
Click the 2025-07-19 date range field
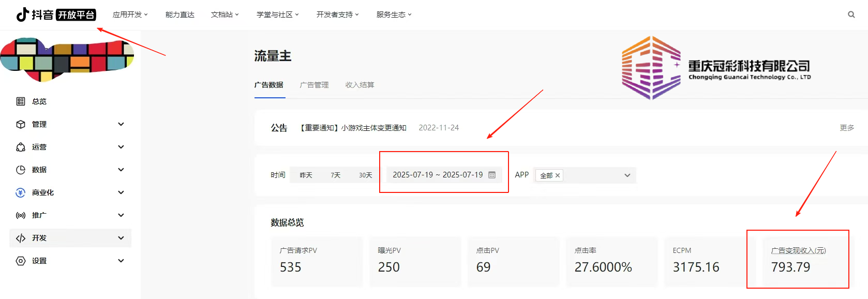click(444, 175)
